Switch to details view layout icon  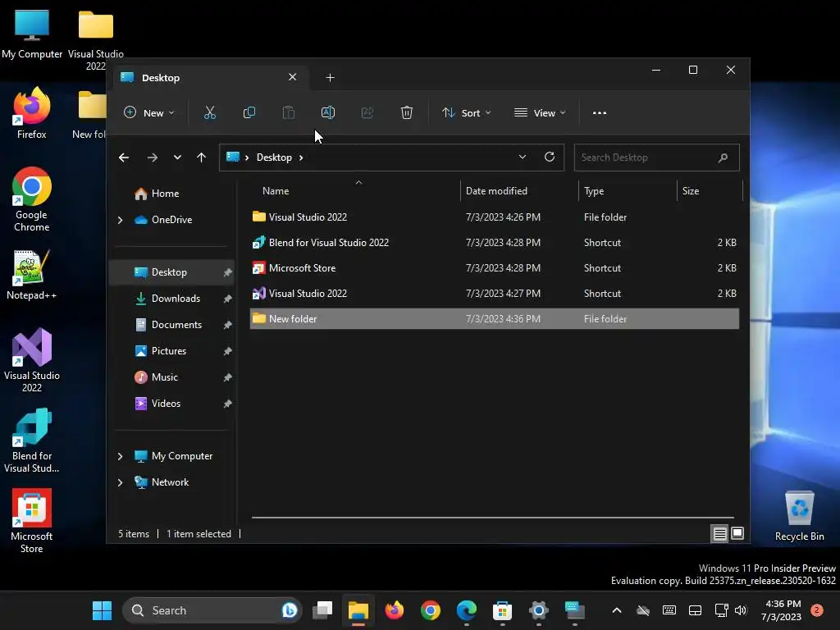(719, 533)
